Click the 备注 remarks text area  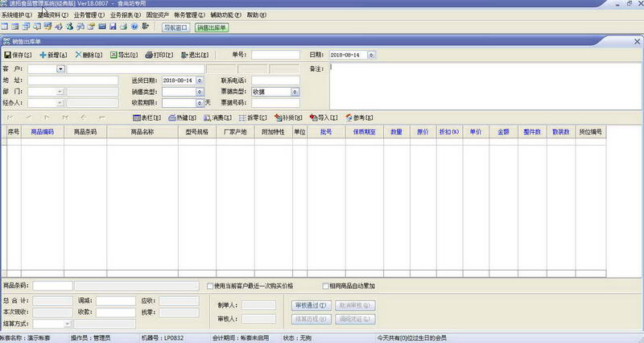point(485,86)
